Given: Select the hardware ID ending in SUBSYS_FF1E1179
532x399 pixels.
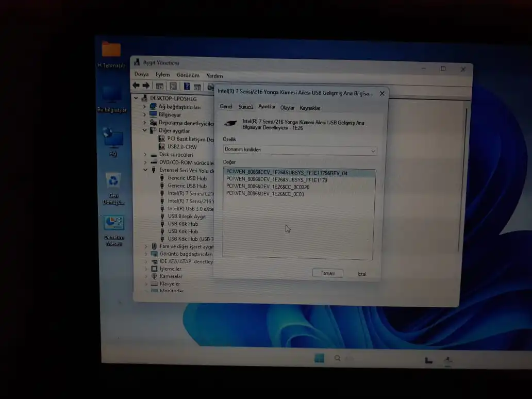Looking at the screenshot, I should click(277, 180).
